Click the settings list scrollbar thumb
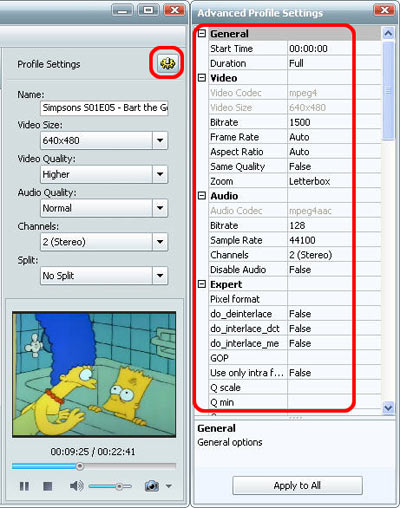Viewport: 400px width, 508px height. 388,90
